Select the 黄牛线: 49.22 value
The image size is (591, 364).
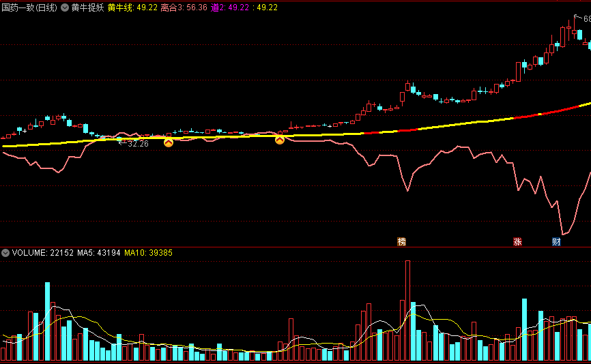[x=132, y=7]
